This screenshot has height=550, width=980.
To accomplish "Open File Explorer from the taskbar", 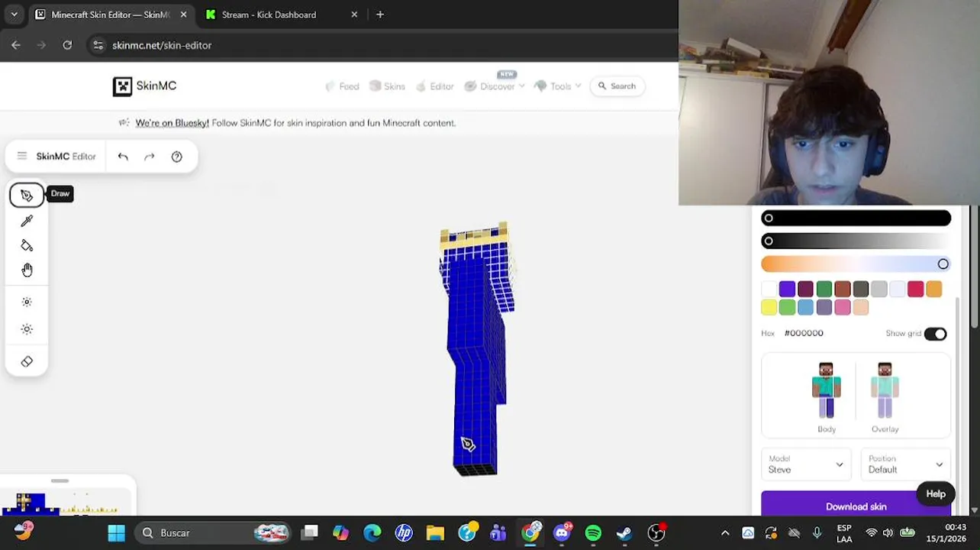I will coord(435,532).
